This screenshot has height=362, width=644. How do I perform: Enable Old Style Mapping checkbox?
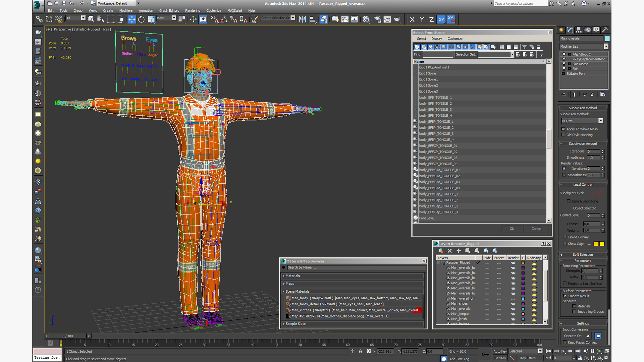(x=563, y=135)
